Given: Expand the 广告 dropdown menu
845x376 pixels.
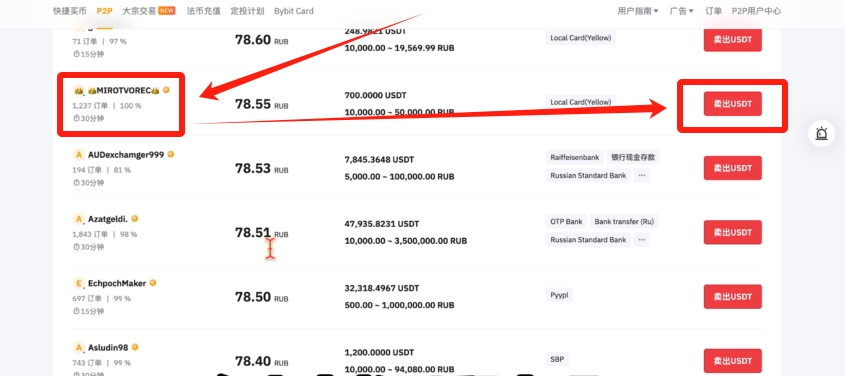Looking at the screenshot, I should pyautogui.click(x=682, y=11).
